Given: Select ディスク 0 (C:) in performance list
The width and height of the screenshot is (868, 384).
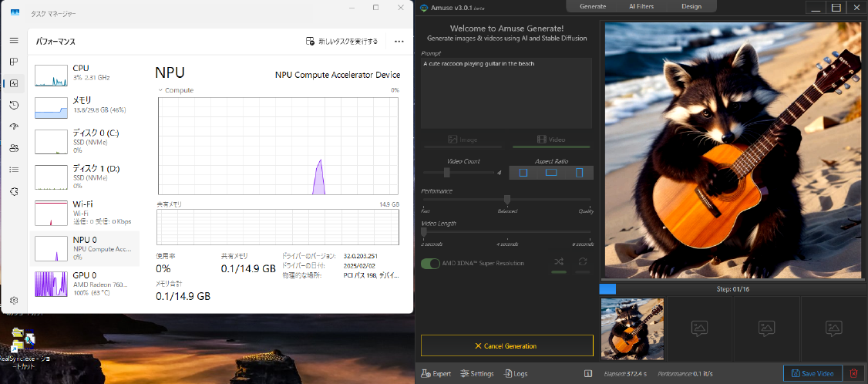Looking at the screenshot, I should [x=84, y=141].
